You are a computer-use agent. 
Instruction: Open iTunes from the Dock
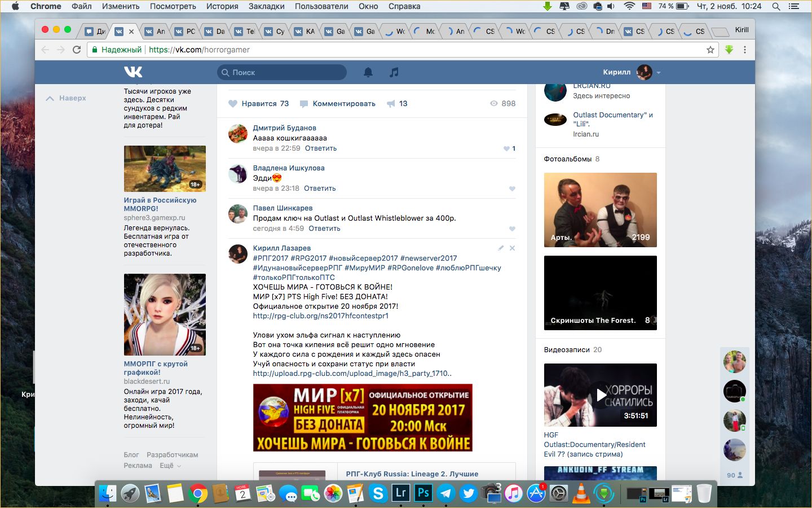(x=514, y=493)
